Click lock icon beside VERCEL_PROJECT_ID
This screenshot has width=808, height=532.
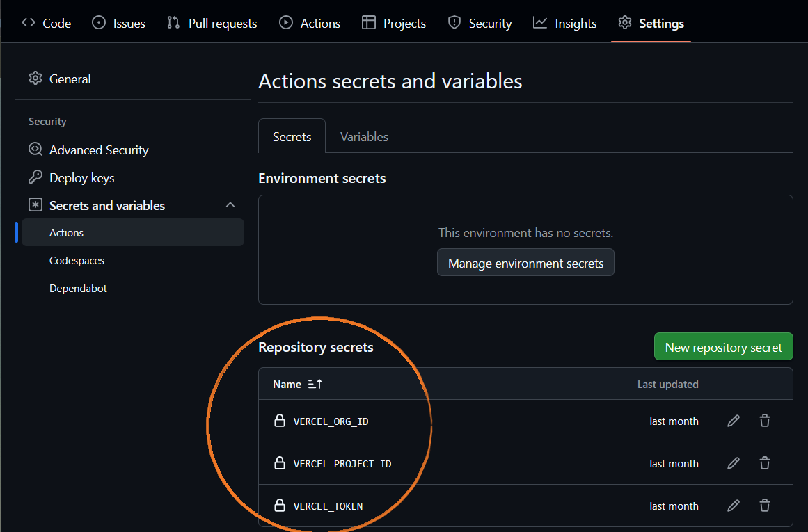tap(279, 463)
